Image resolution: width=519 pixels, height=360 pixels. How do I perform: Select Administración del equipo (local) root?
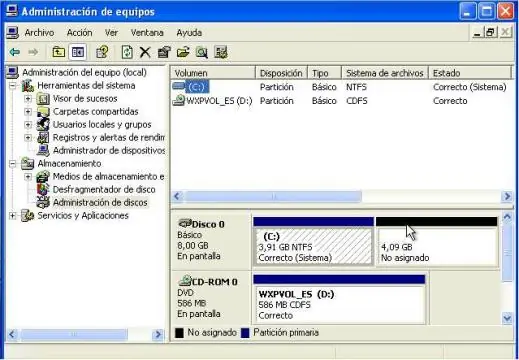click(x=84, y=72)
